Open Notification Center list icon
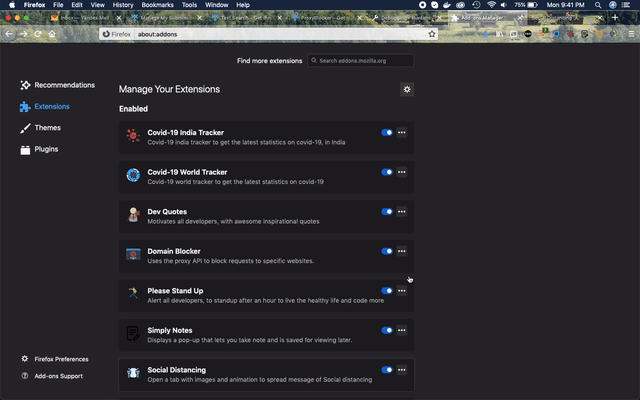Viewport: 640px width, 400px height. 626,5
